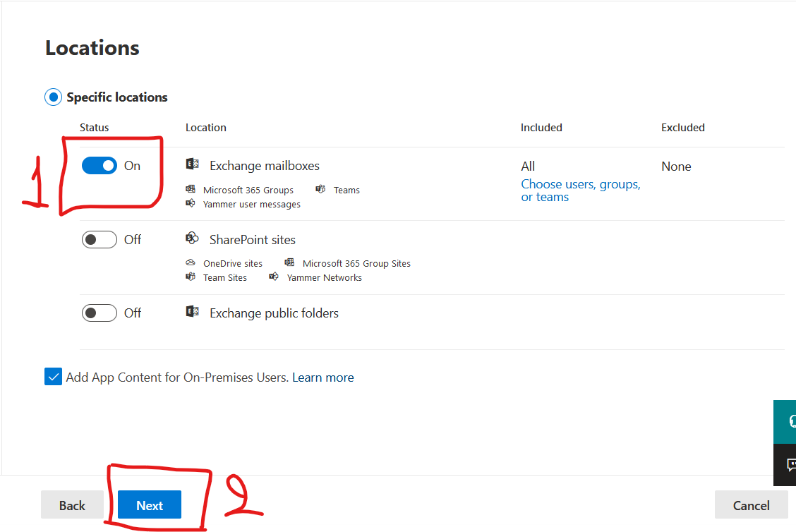Click the Exchange public folders icon

click(x=193, y=312)
